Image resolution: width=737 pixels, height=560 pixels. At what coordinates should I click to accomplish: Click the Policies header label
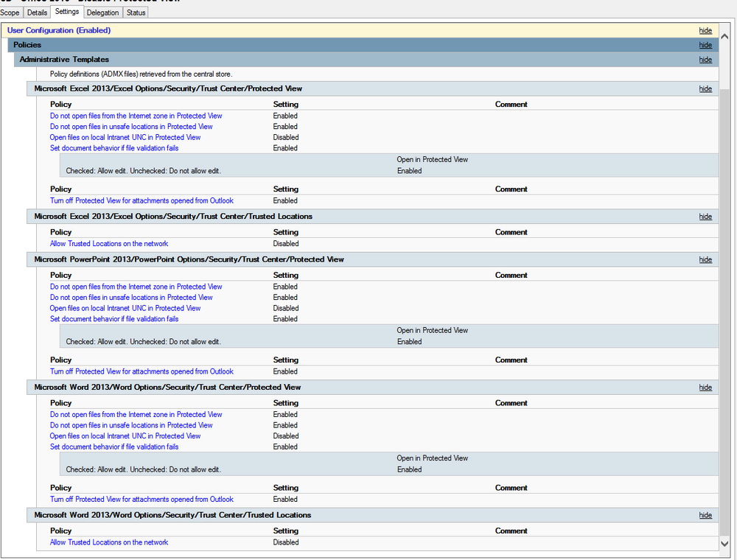pyautogui.click(x=27, y=45)
